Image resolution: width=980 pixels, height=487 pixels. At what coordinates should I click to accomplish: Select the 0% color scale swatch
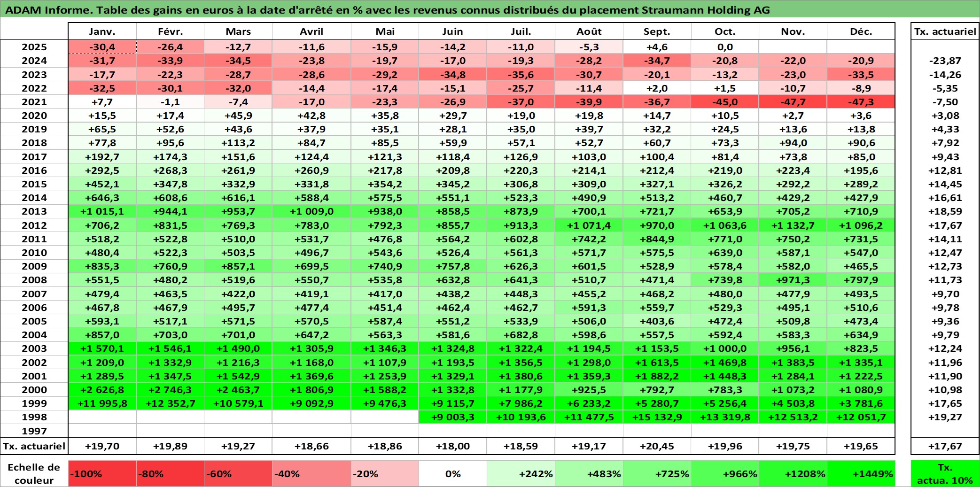[452, 473]
